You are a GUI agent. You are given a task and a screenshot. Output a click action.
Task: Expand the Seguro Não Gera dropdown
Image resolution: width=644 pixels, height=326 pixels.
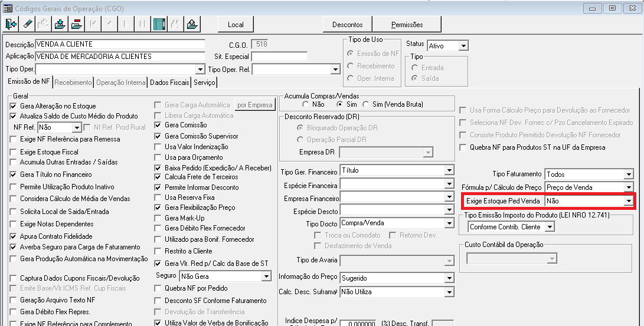[x=267, y=277]
